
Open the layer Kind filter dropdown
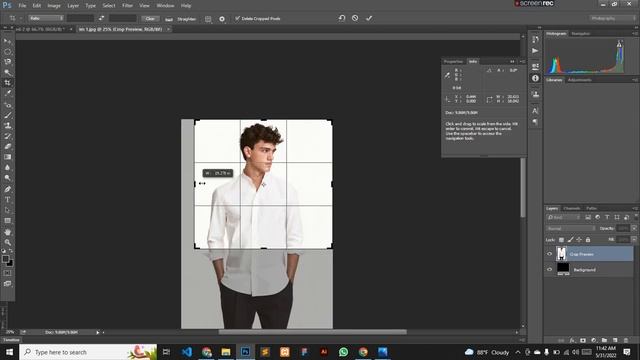[x=564, y=217]
